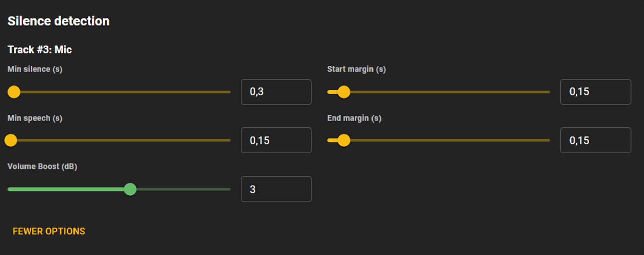Screen dimensions: 644x255
Task: Click the Min speech value field showing 0,15
Action: tap(276, 140)
